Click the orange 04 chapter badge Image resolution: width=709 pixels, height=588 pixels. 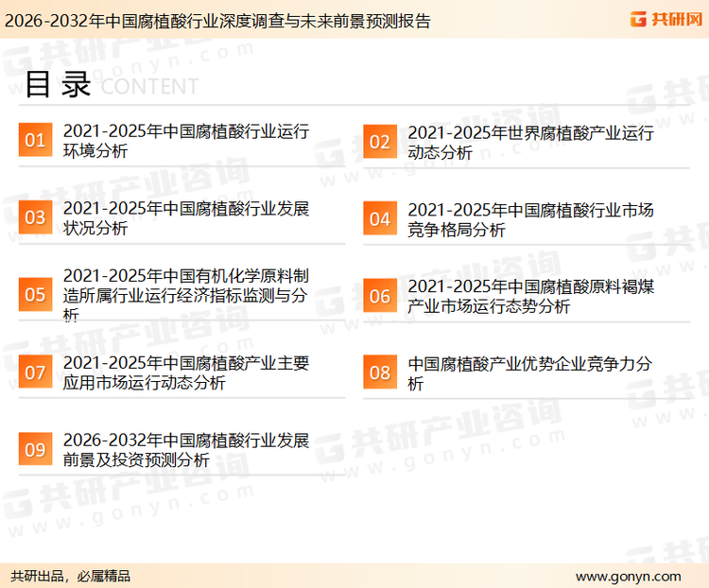[x=380, y=218]
